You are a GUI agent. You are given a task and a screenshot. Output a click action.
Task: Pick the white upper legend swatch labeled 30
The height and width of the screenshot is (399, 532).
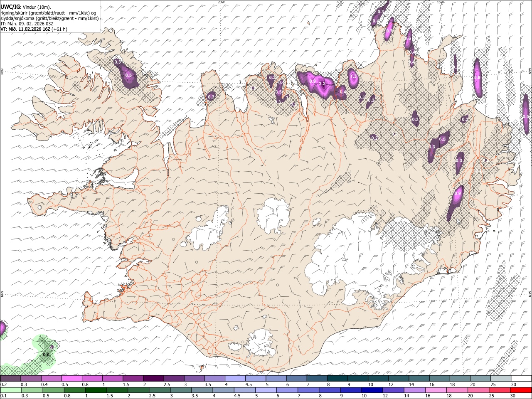point(521,379)
